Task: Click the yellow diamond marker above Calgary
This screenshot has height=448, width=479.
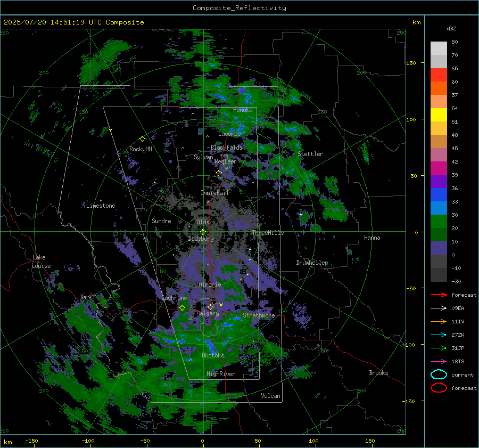Action: click(x=210, y=307)
